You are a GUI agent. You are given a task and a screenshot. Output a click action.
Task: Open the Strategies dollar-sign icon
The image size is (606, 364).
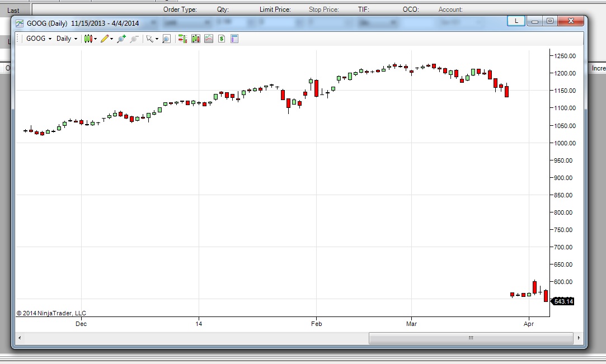tap(222, 39)
